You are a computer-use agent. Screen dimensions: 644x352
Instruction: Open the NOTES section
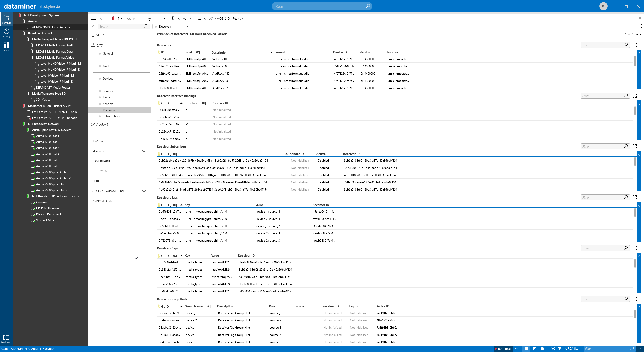(x=97, y=181)
